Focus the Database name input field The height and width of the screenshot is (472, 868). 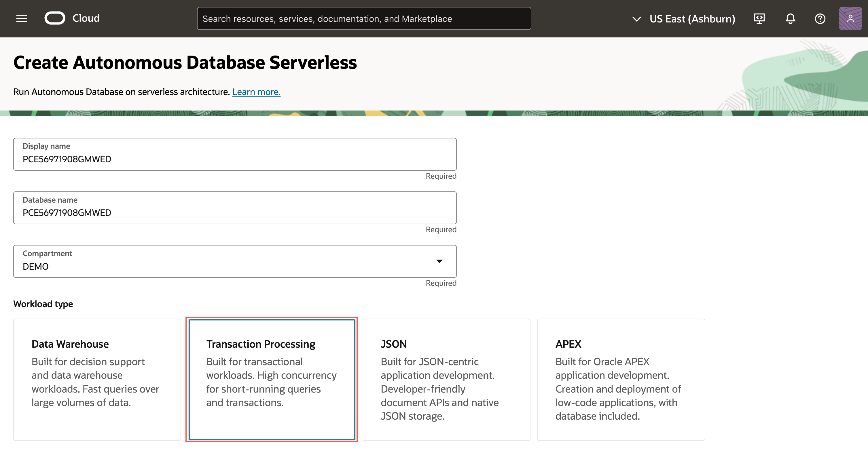(x=234, y=212)
